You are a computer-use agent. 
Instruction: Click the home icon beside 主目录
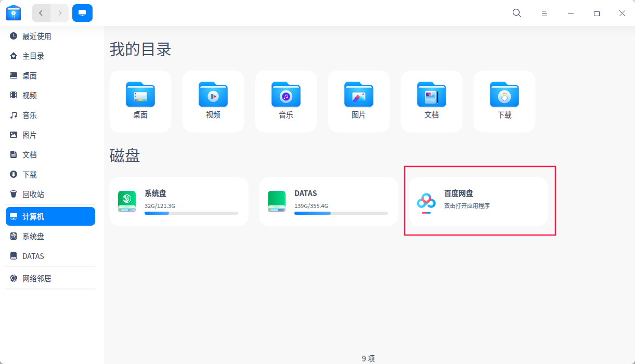[x=14, y=56]
